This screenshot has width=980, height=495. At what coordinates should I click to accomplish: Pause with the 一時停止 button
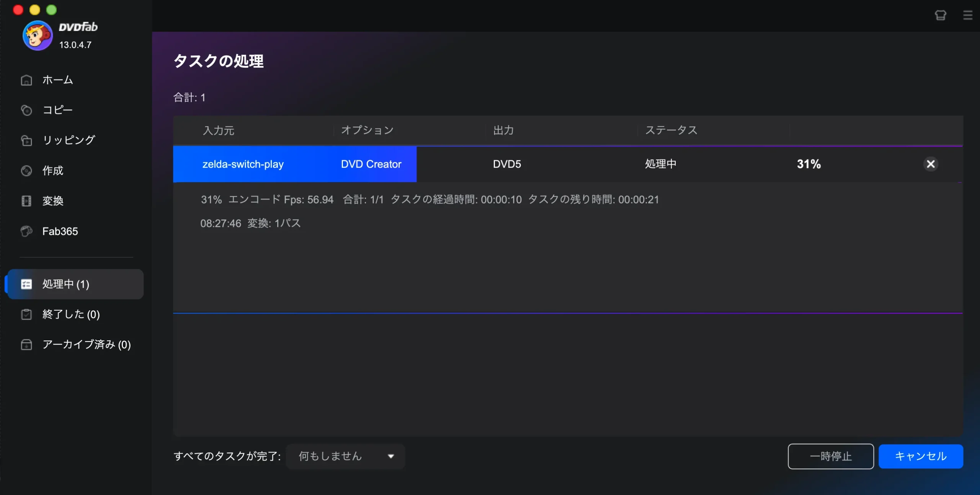point(830,456)
